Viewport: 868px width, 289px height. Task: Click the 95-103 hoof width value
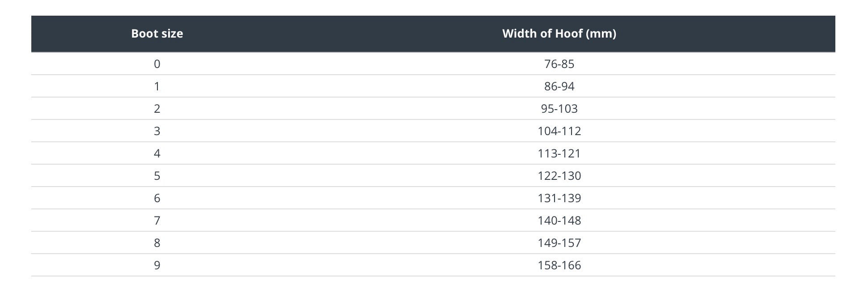click(x=559, y=109)
